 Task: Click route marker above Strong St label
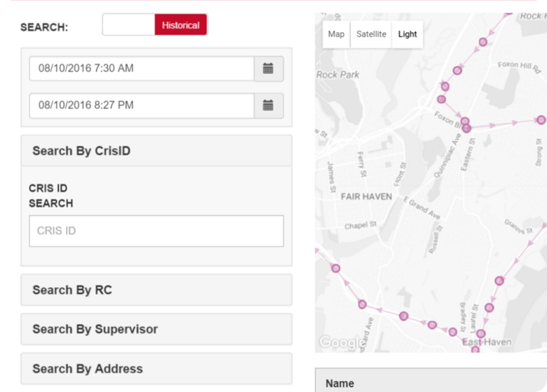tap(541, 120)
